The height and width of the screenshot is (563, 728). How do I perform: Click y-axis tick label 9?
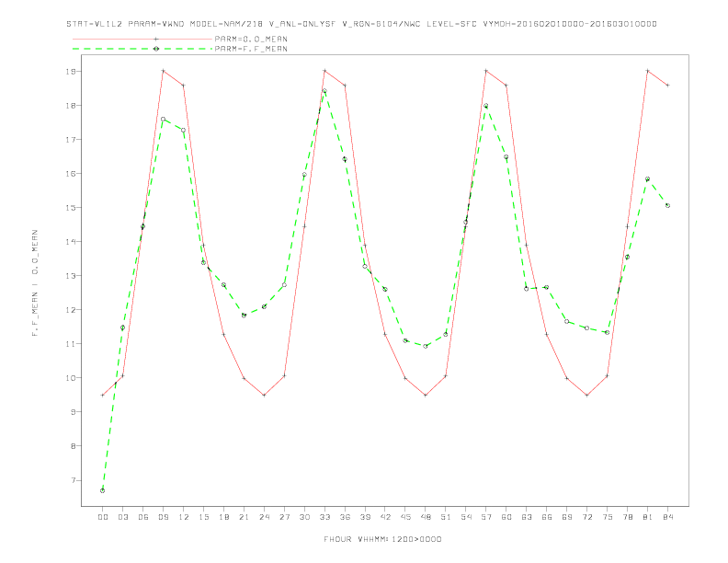[74, 412]
